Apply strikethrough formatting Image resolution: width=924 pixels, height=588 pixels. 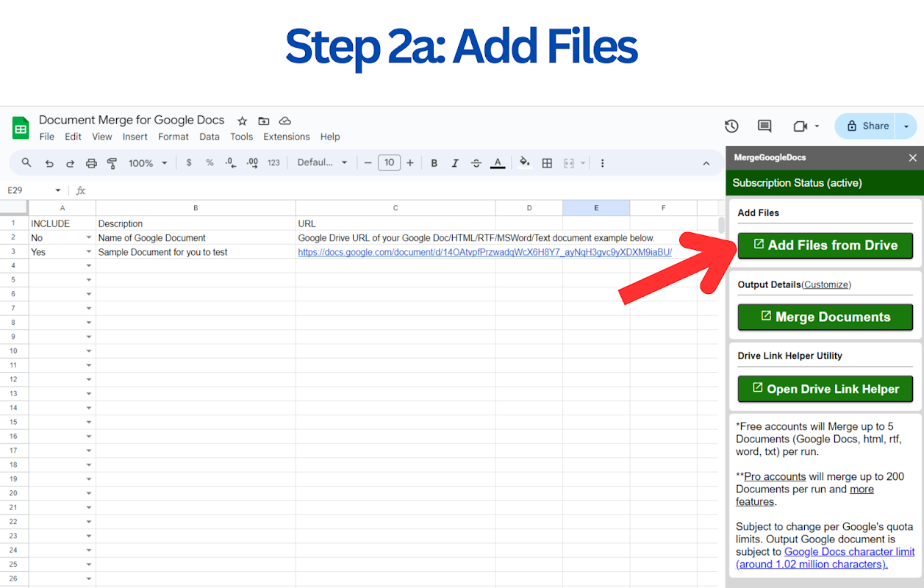click(476, 162)
